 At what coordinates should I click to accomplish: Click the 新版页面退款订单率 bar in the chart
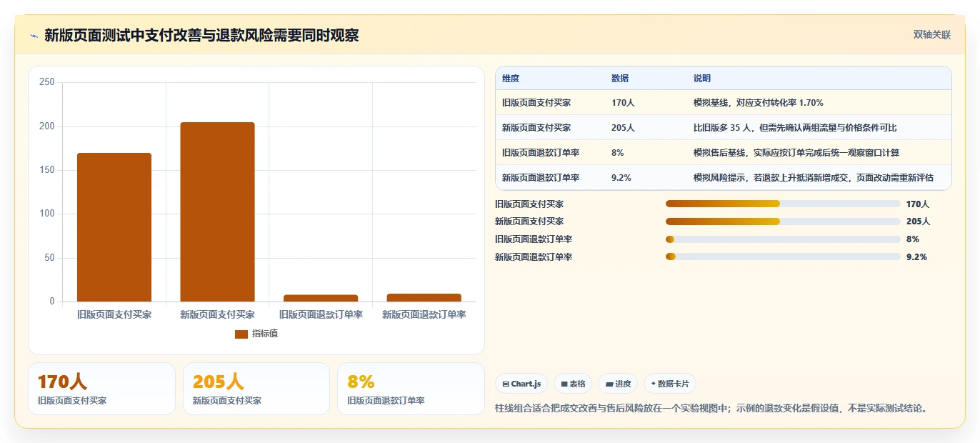(424, 297)
